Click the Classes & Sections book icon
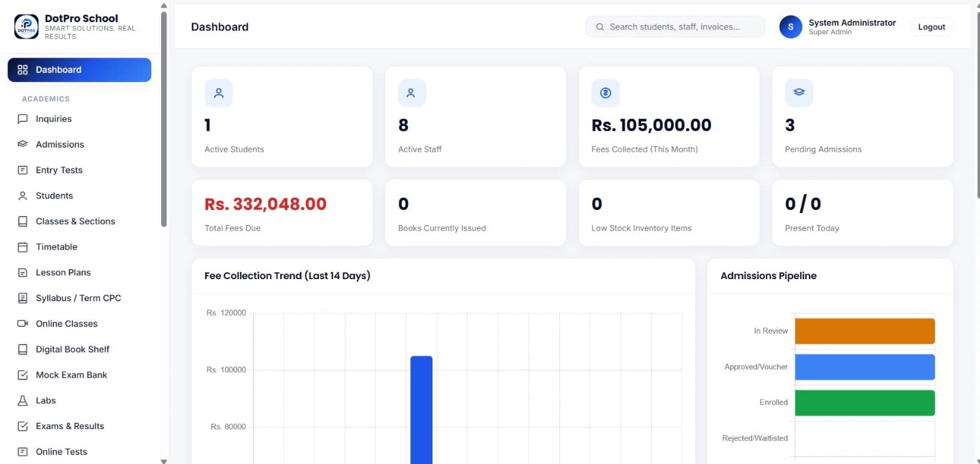This screenshot has width=980, height=464. [x=23, y=222]
